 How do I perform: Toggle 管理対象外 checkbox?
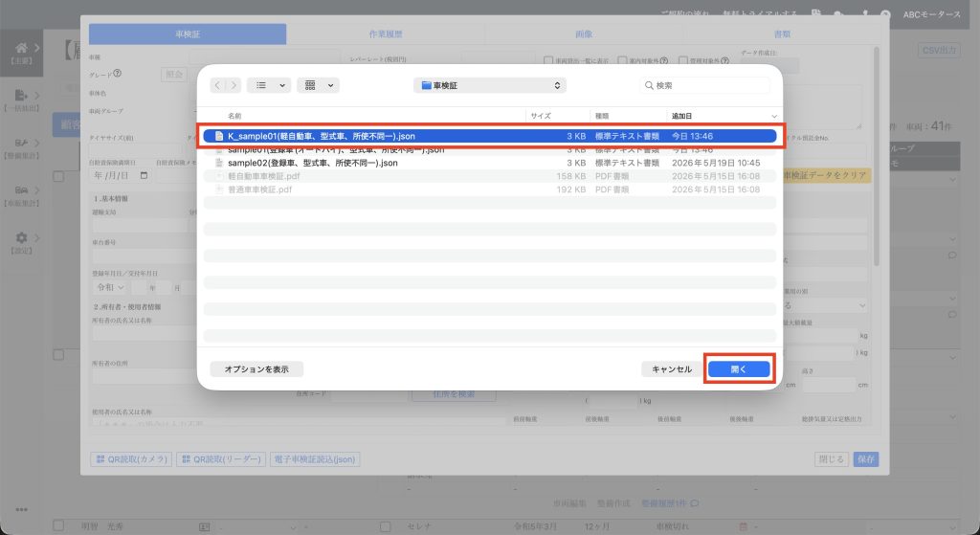pyautogui.click(x=683, y=60)
